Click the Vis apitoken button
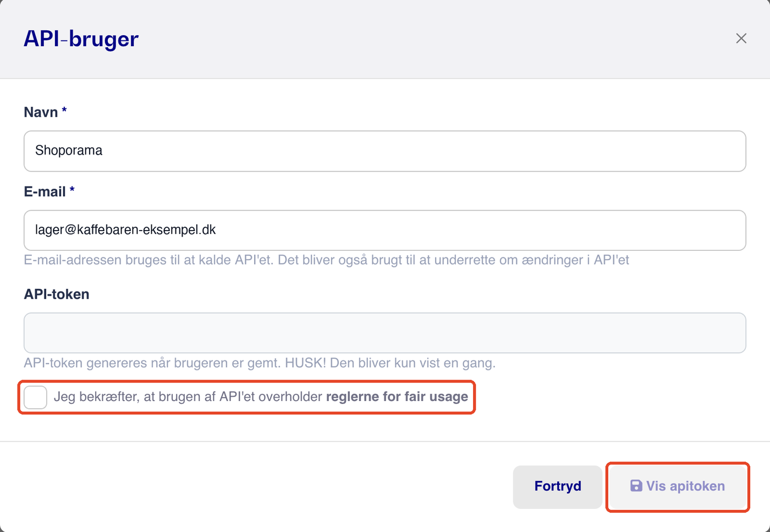The width and height of the screenshot is (770, 532). tap(678, 487)
